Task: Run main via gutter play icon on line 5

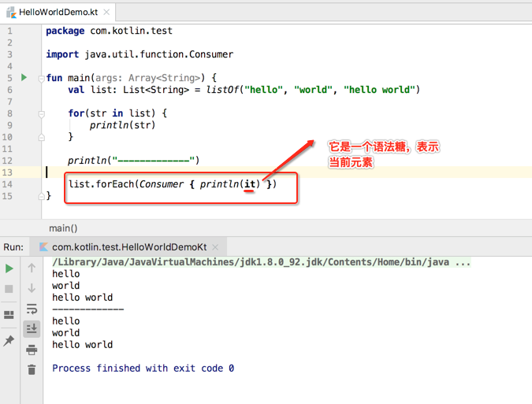Action: 24,77
